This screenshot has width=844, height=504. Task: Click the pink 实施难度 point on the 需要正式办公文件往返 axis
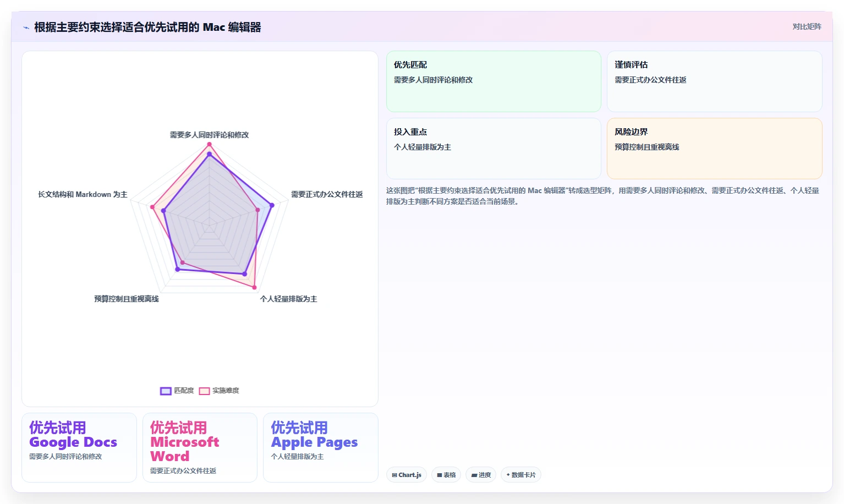click(x=257, y=210)
